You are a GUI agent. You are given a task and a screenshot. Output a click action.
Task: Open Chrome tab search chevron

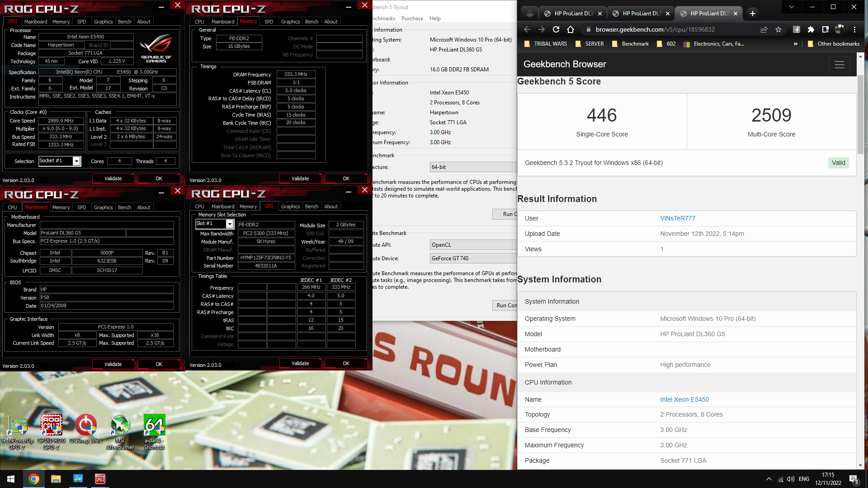coord(792,7)
